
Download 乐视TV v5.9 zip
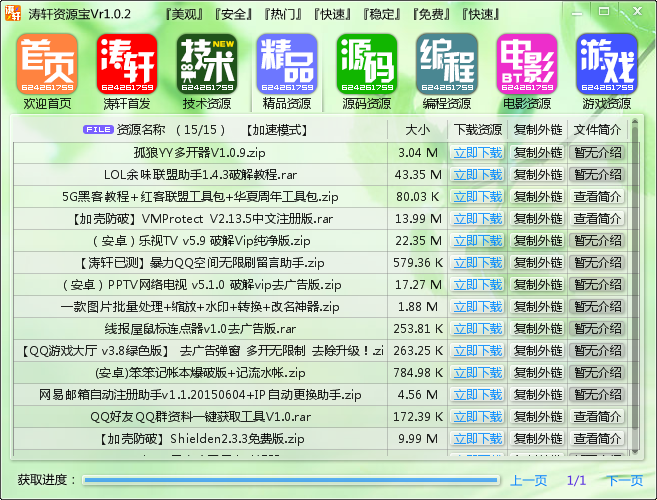coord(478,241)
